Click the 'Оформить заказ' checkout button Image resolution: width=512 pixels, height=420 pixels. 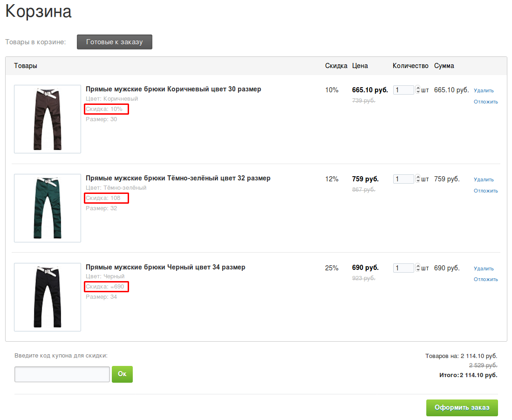[x=462, y=408]
